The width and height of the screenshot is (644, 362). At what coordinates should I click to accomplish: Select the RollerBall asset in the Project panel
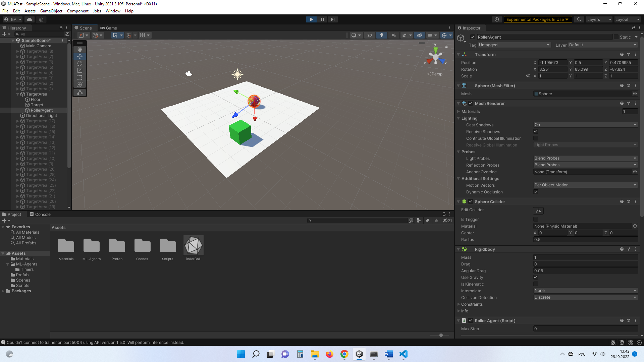[x=193, y=245]
